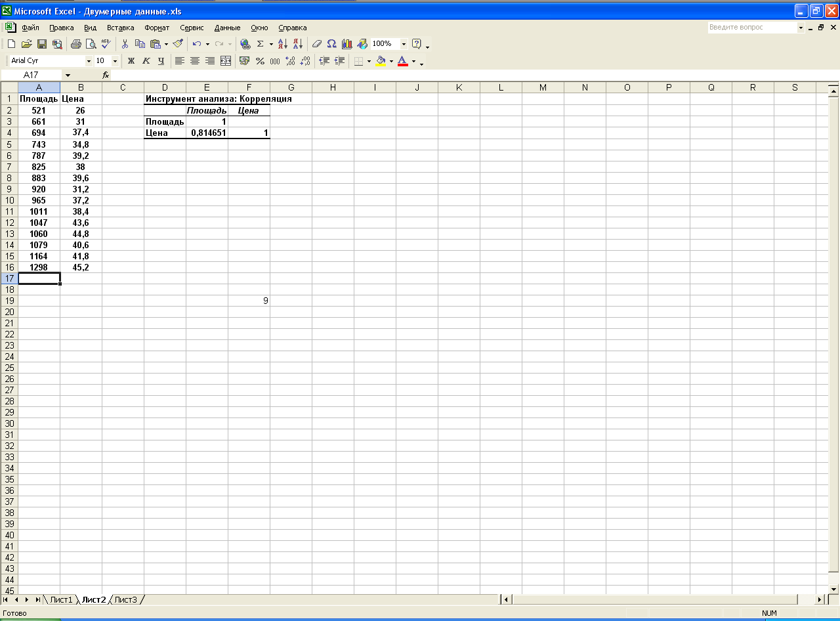Apply the yellow fill color bucket
840x621 pixels.
tap(381, 61)
